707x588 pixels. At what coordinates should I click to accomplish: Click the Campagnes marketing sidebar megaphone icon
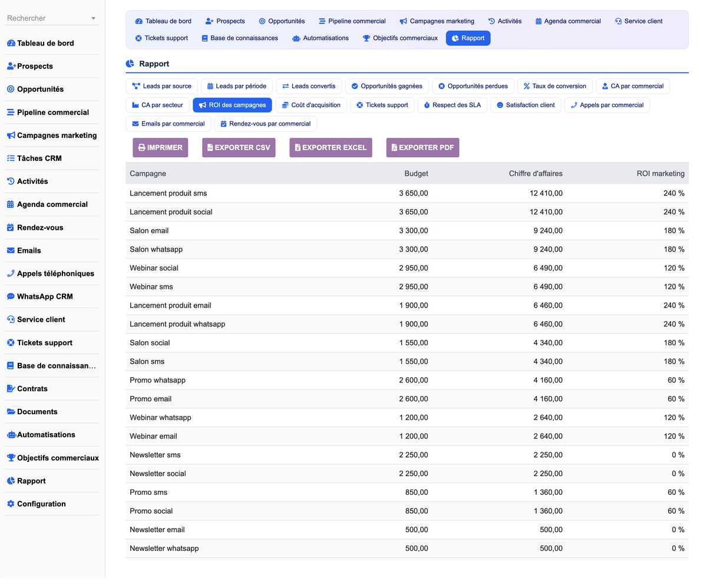click(x=11, y=136)
